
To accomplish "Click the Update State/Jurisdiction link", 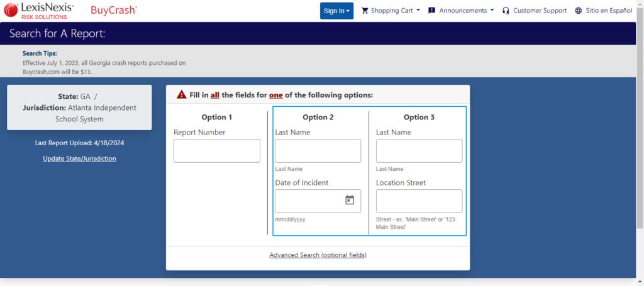I will point(79,158).
